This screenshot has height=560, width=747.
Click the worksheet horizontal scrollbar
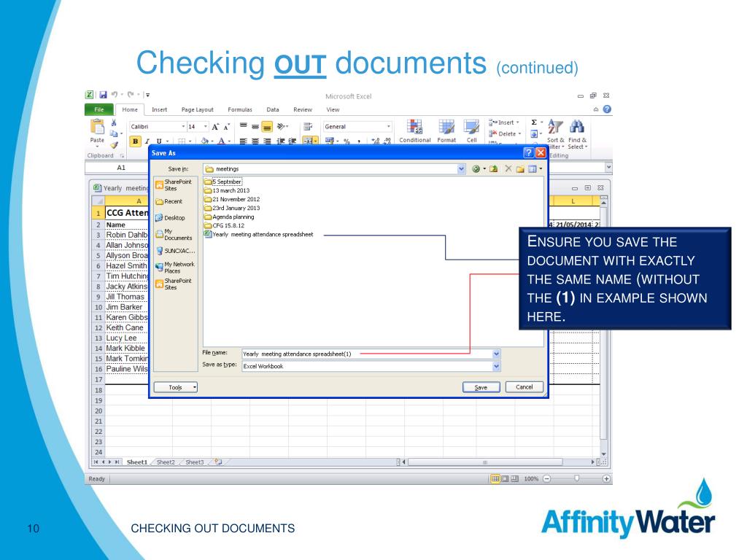[x=485, y=462]
